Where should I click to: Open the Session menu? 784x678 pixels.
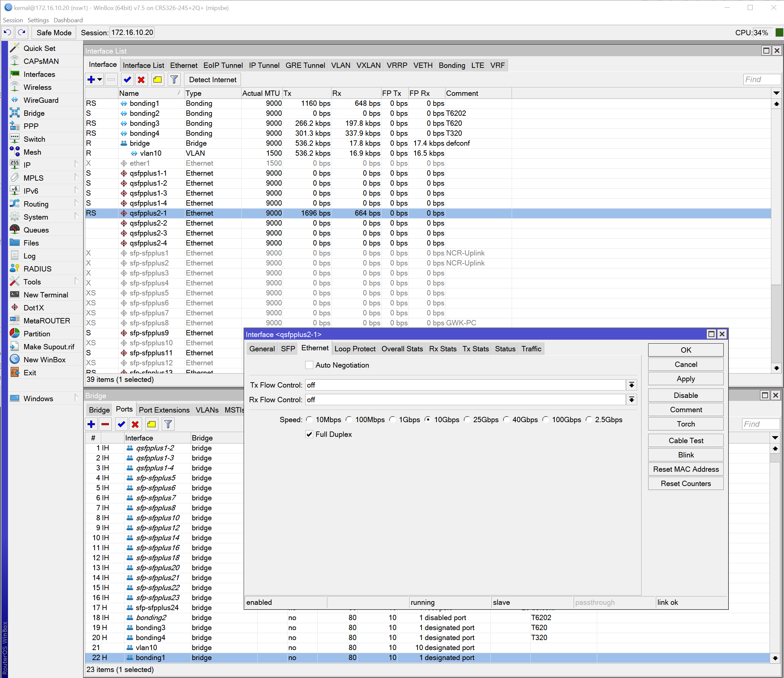coord(13,20)
